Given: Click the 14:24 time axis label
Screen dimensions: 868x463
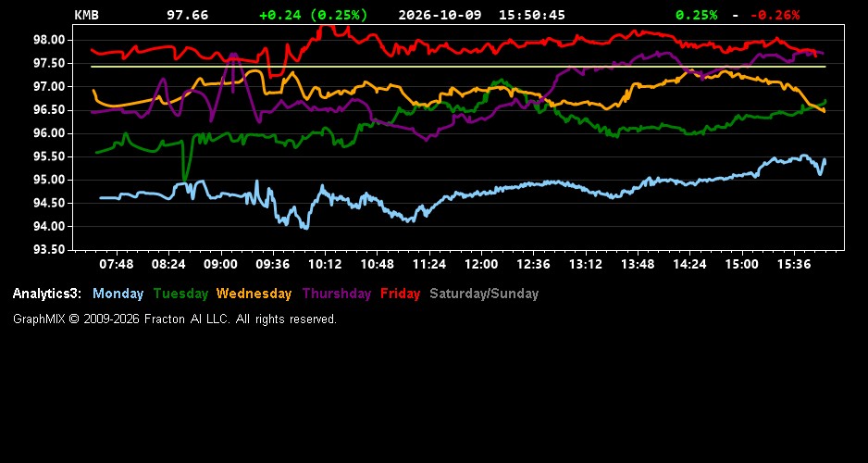Looking at the screenshot, I should coord(689,264).
